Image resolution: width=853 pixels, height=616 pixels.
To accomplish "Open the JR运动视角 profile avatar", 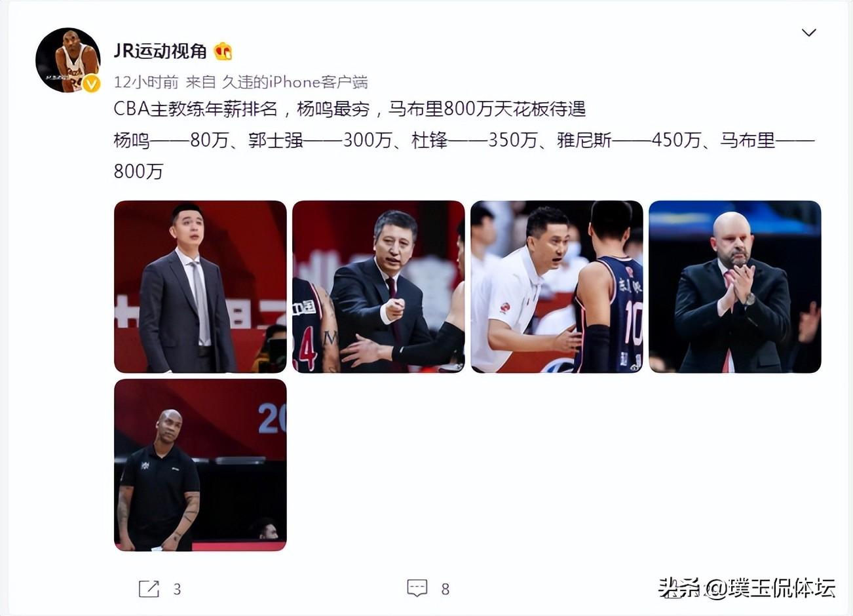I will pos(68,60).
